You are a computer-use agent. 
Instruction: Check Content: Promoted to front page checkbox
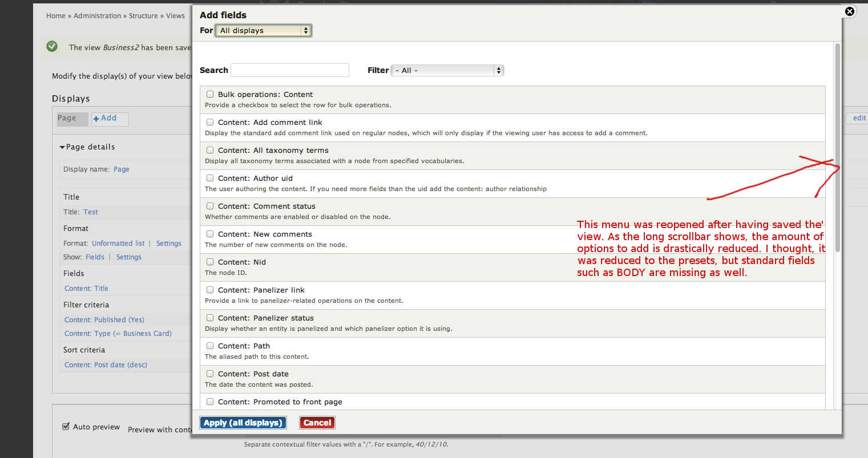pyautogui.click(x=210, y=402)
